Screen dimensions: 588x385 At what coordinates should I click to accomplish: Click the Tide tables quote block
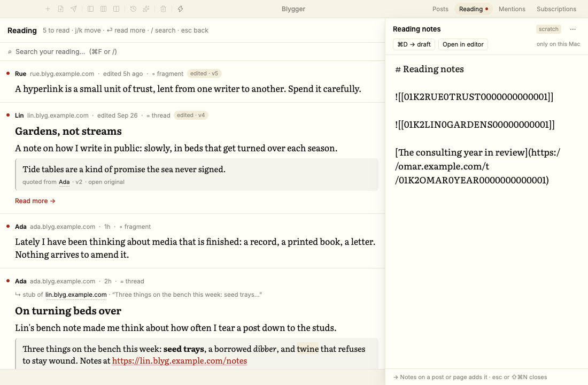click(x=197, y=174)
